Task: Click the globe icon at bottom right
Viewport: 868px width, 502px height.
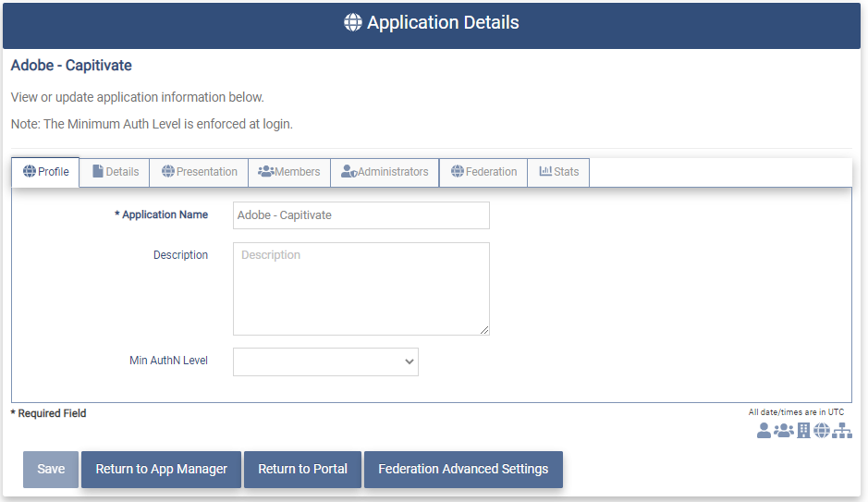Action: (822, 430)
